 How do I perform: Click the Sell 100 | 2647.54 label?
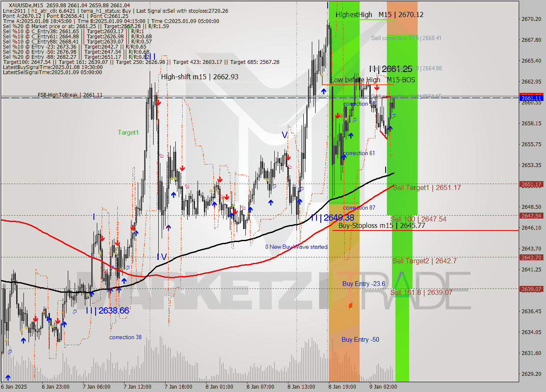[x=418, y=219]
